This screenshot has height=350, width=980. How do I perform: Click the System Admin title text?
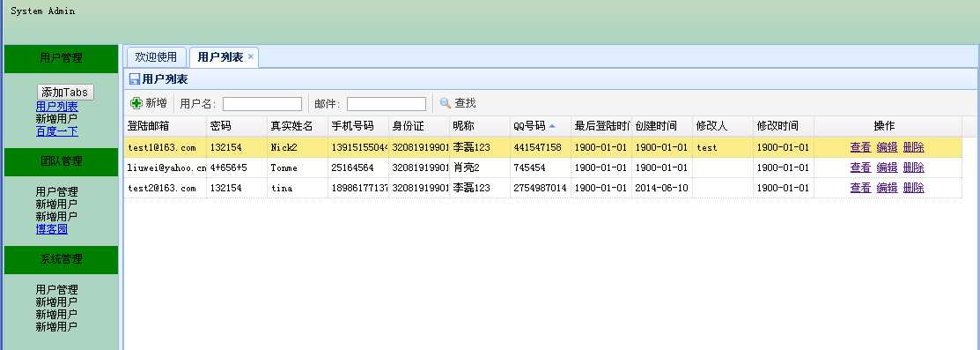coord(42,11)
